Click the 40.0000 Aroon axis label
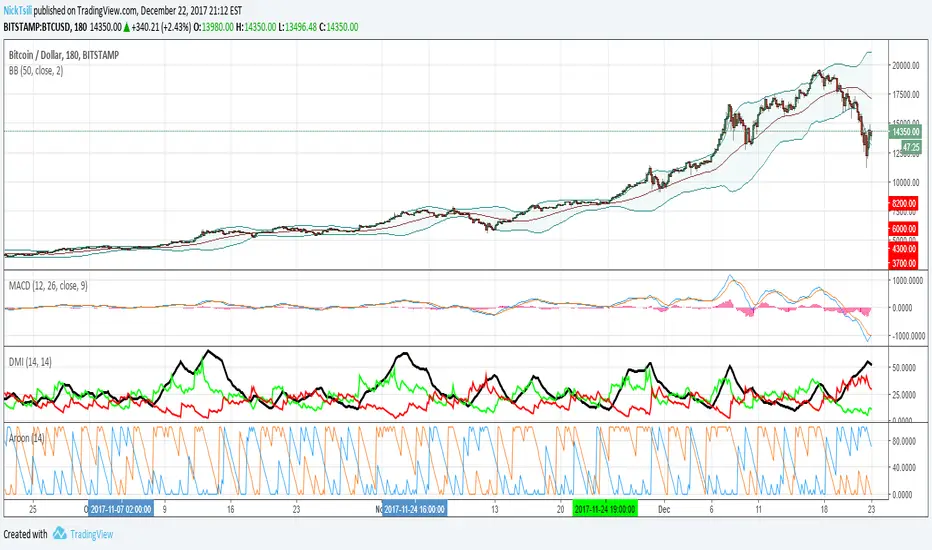932x550 pixels. (x=905, y=467)
